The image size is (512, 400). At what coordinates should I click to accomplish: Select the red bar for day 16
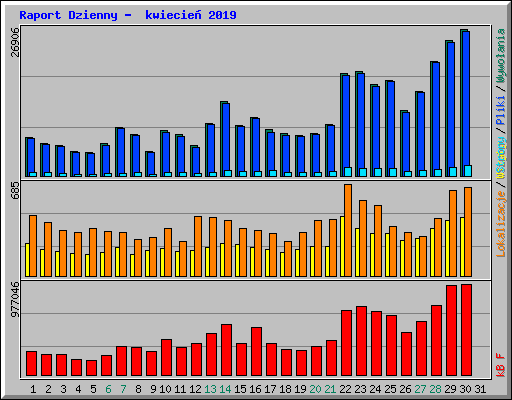click(256, 352)
